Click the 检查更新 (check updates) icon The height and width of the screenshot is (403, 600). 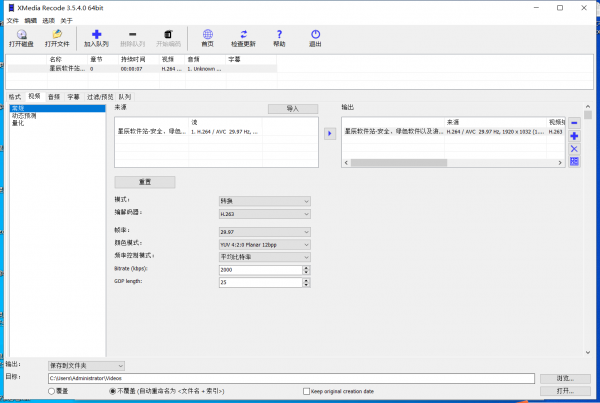pyautogui.click(x=243, y=34)
